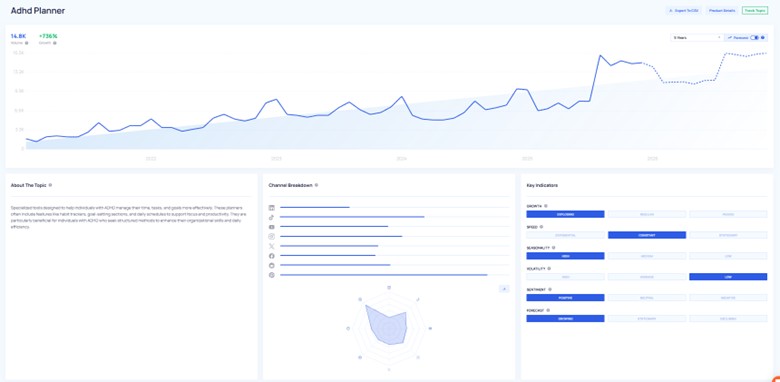The height and width of the screenshot is (382, 780).
Task: Click the highest peak on the trend chart
Action: [600, 55]
